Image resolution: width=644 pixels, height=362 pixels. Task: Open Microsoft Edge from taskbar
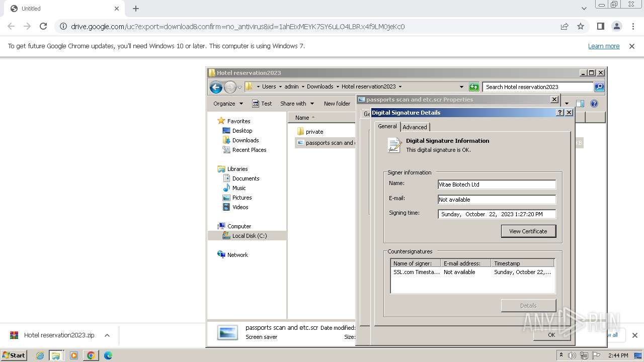point(108,355)
